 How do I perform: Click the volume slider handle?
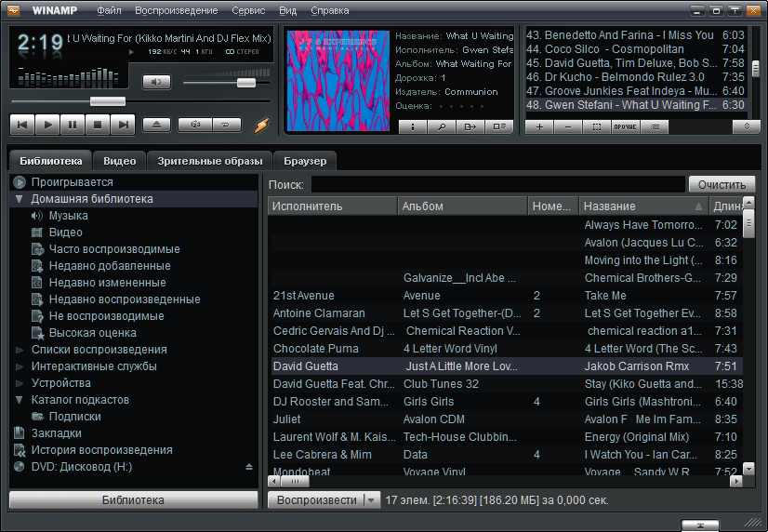[246, 83]
